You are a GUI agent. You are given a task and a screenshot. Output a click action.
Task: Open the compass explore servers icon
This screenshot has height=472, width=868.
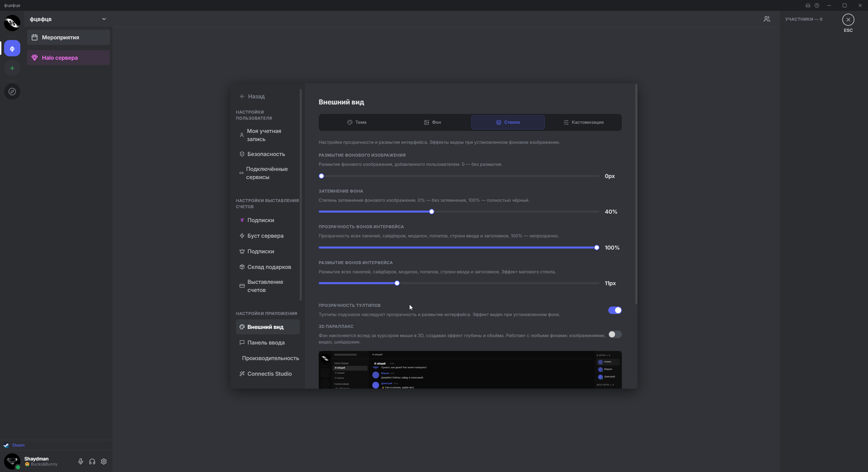tap(12, 92)
